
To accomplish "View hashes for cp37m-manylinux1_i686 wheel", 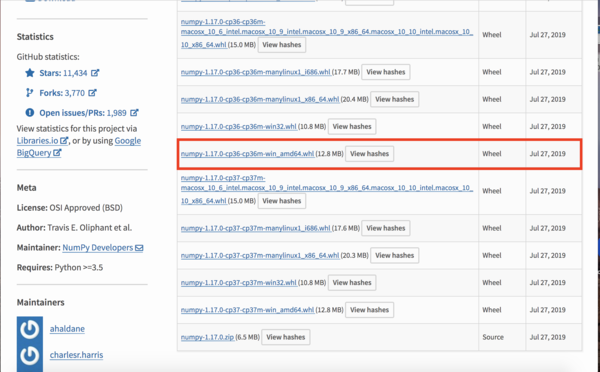I will click(x=386, y=228).
